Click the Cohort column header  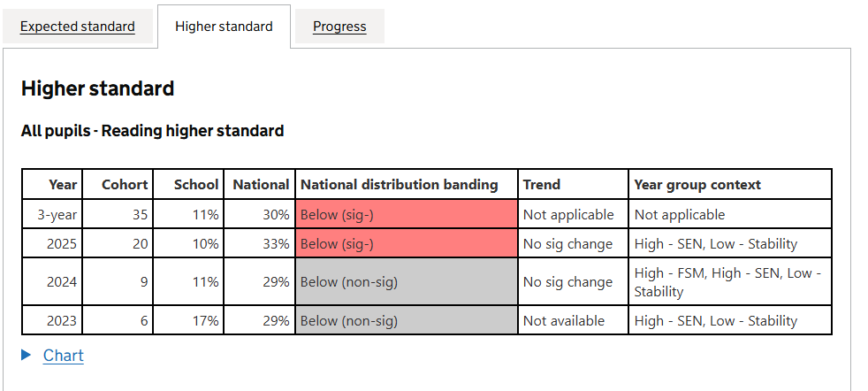(125, 185)
